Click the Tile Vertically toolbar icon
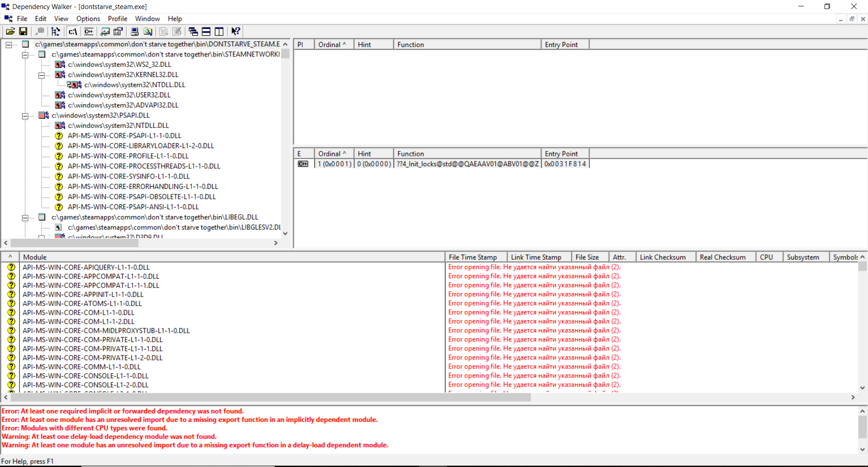 (219, 31)
